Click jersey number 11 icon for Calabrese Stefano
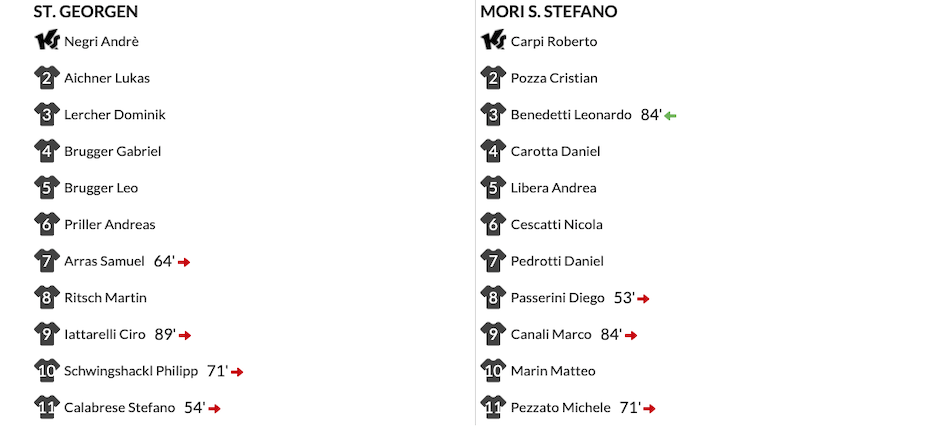Screen dimensions: 950x441 [x=47, y=408]
